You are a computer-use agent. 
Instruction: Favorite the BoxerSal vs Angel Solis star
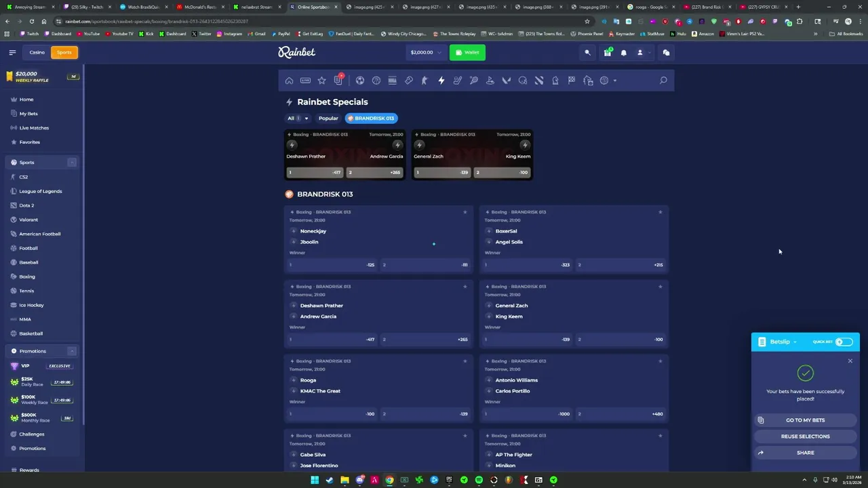coord(660,212)
